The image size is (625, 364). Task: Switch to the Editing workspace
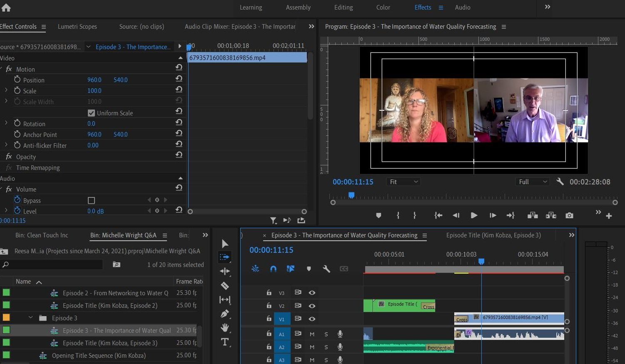(x=344, y=7)
